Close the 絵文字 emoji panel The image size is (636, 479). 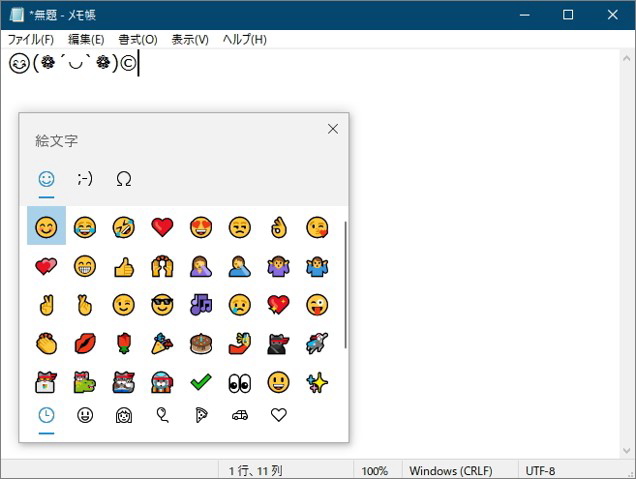click(x=333, y=129)
